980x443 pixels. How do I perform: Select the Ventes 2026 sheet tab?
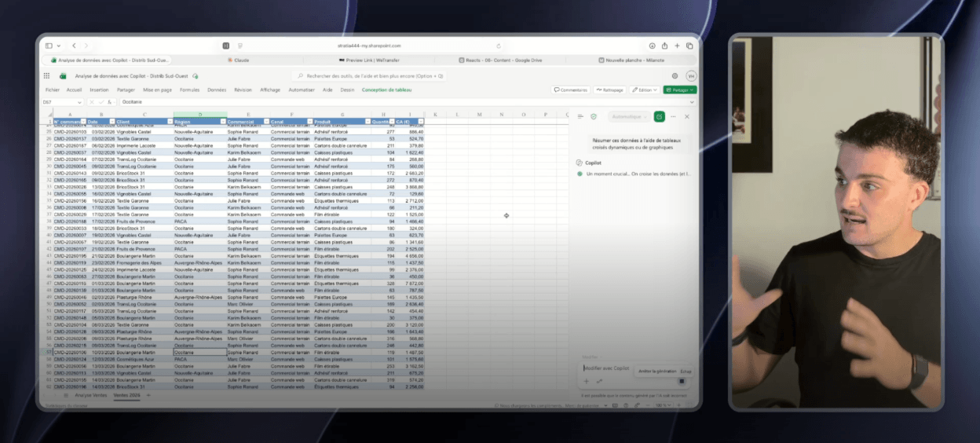coord(127,395)
